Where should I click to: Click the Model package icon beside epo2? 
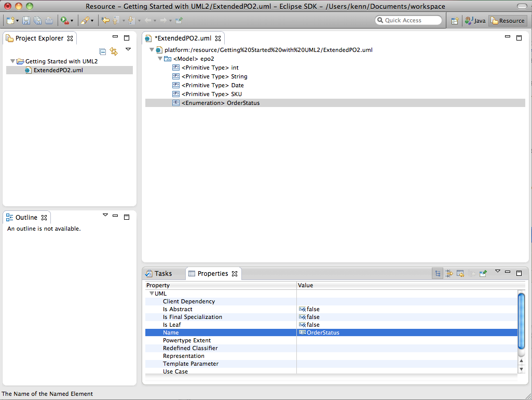point(168,59)
